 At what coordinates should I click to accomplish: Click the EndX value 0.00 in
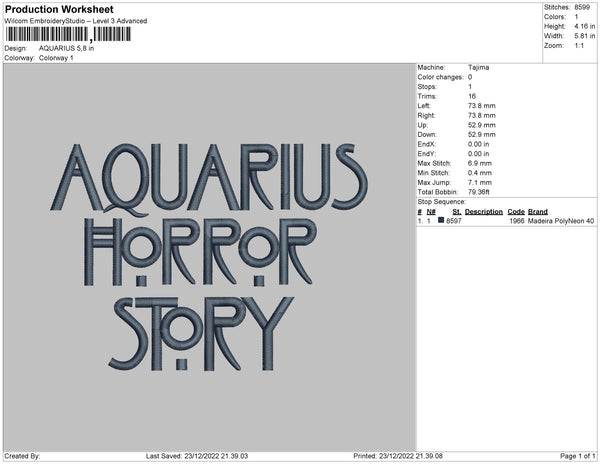[478, 144]
